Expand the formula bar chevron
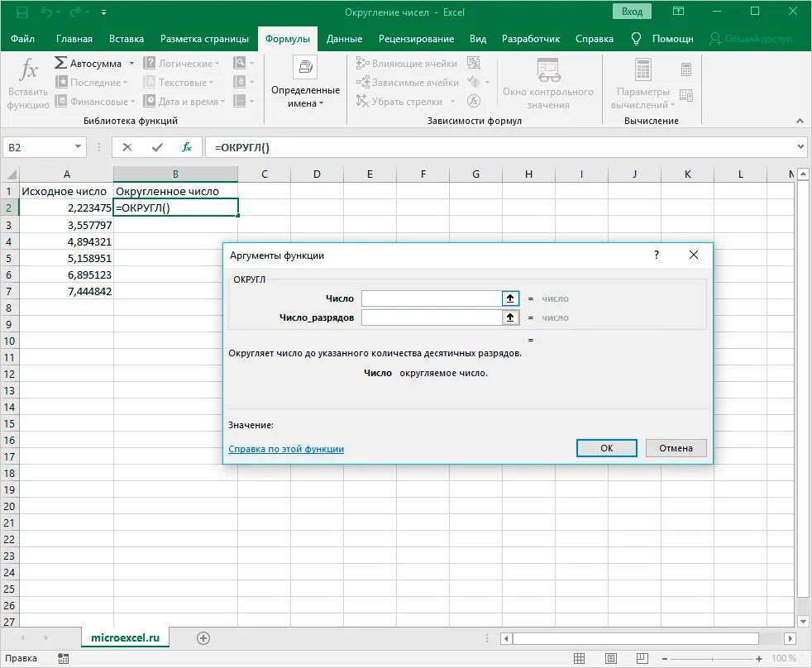This screenshot has width=812, height=668. 800,147
